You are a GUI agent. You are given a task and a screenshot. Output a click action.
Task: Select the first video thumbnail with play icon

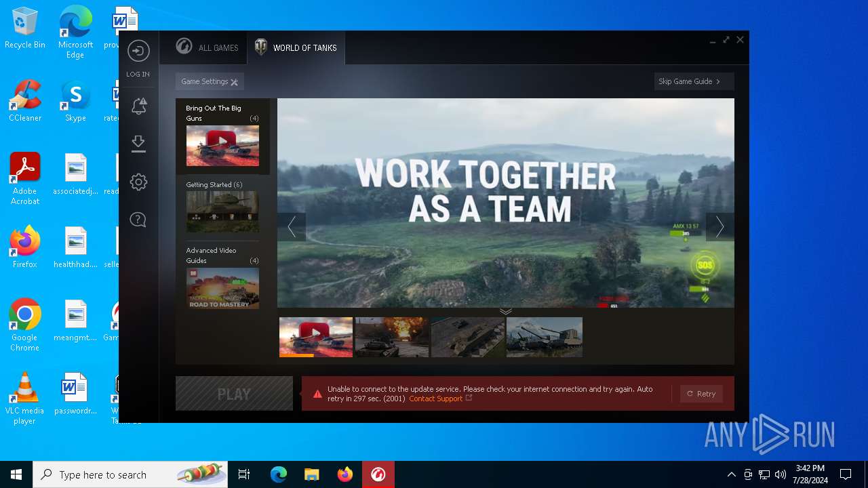point(316,337)
